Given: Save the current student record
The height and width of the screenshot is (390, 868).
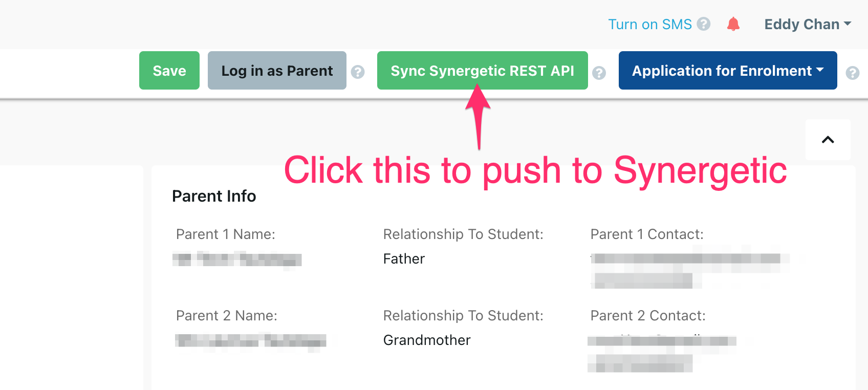Looking at the screenshot, I should 169,70.
